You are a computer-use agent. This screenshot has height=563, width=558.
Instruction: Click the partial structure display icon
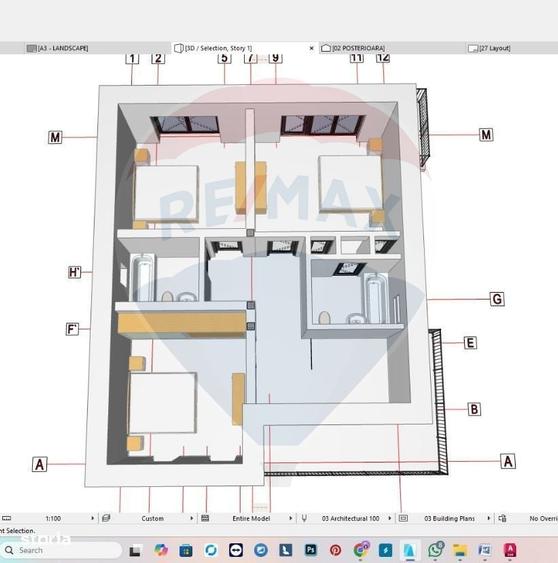coord(205,518)
